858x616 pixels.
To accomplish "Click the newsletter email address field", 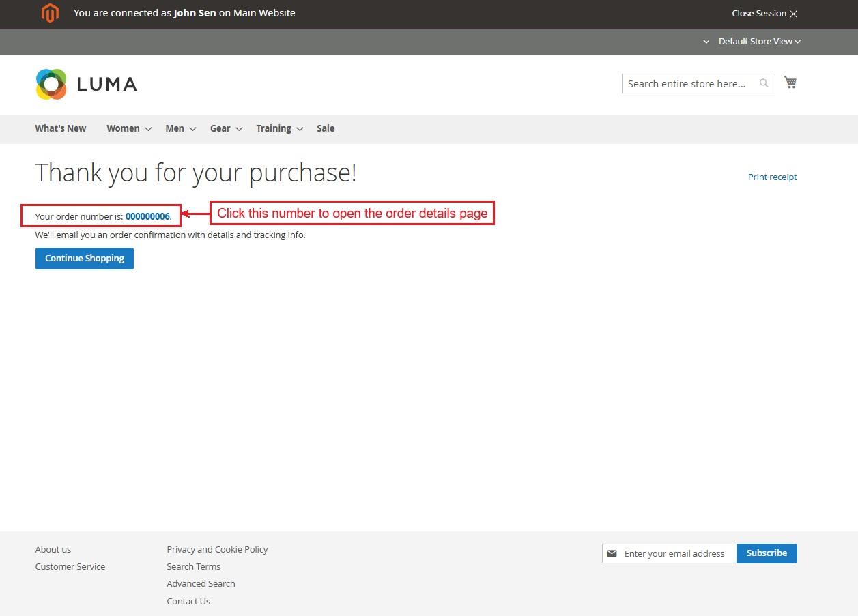I will 676,553.
